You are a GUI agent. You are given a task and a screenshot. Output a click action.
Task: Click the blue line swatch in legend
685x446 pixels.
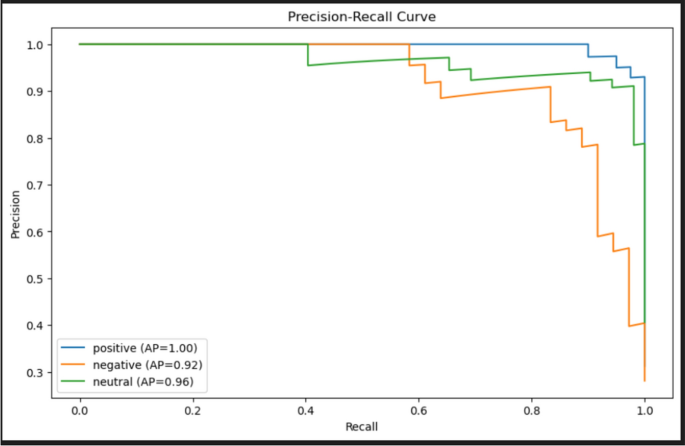(x=73, y=348)
